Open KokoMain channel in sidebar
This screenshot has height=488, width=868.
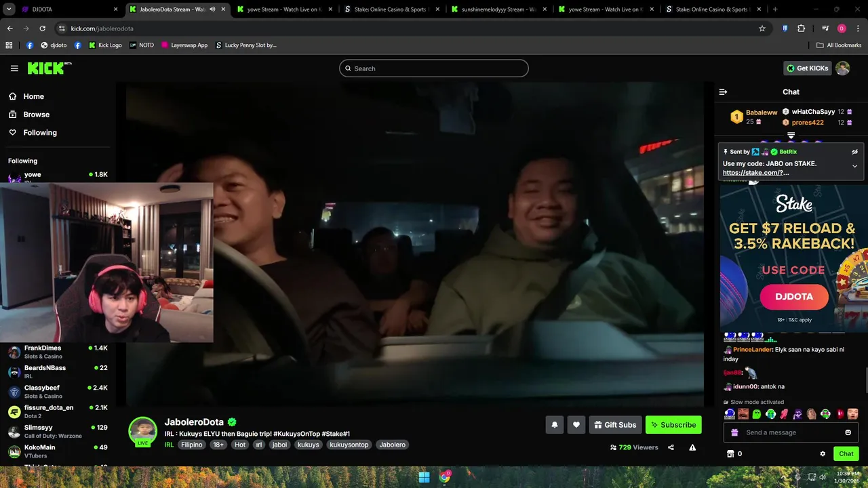click(58, 451)
